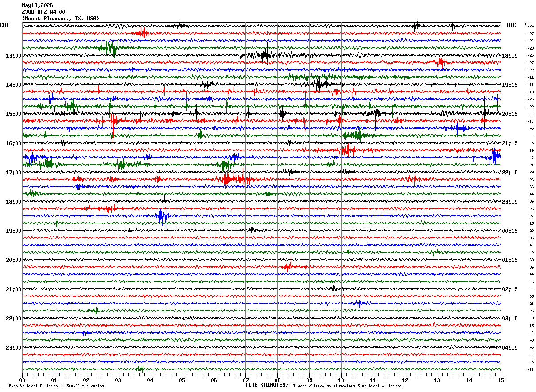The height and width of the screenshot is (392, 536).
Task: Click the Traces clipped at plus/minus 5 note
Action: (347, 386)
